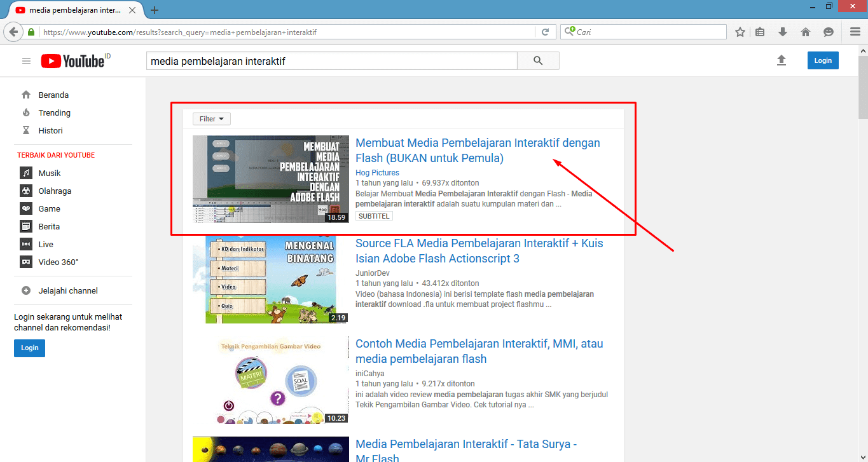Click the SUBTITEL badge

374,216
